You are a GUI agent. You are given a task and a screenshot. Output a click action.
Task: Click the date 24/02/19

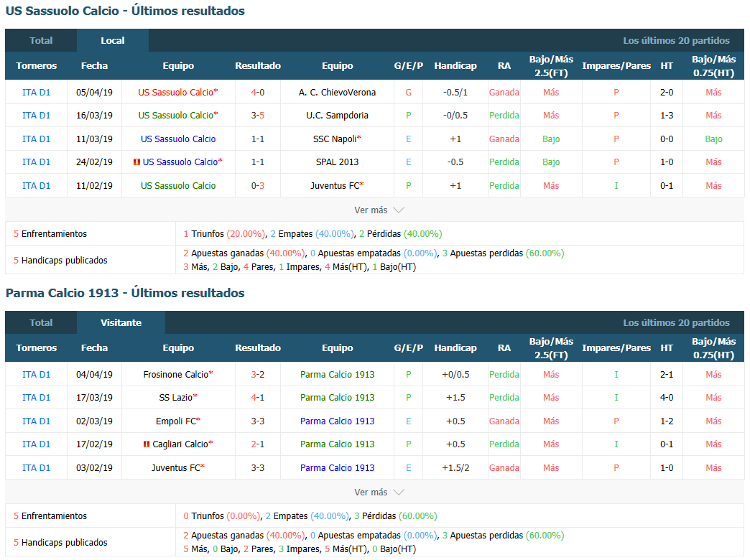(x=94, y=162)
